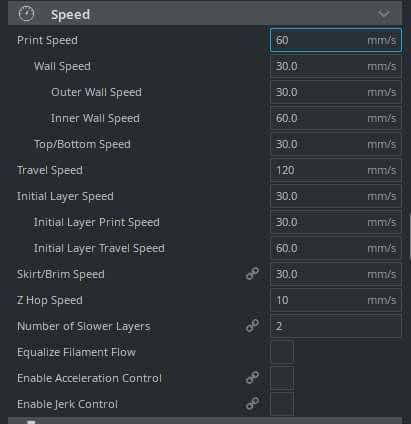
Task: Collapse the Speed section chevron
Action: [x=384, y=14]
